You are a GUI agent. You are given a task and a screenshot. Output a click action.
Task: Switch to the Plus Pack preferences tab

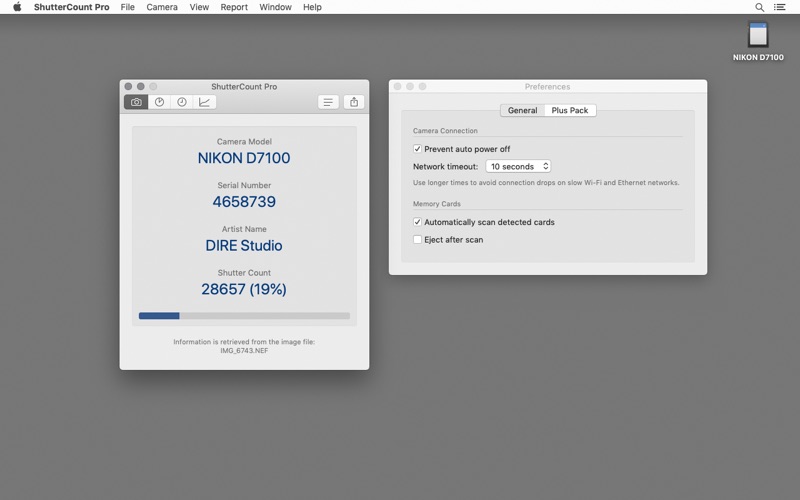[x=570, y=110]
